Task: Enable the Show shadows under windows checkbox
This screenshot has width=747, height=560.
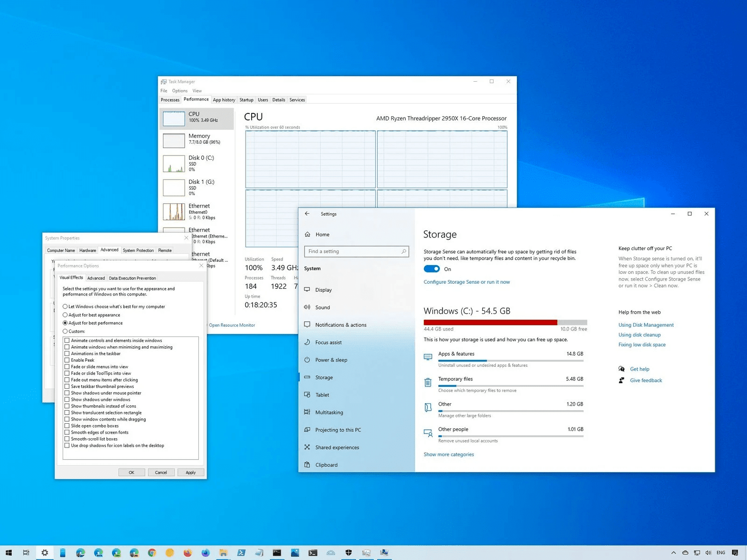Action: (x=68, y=399)
